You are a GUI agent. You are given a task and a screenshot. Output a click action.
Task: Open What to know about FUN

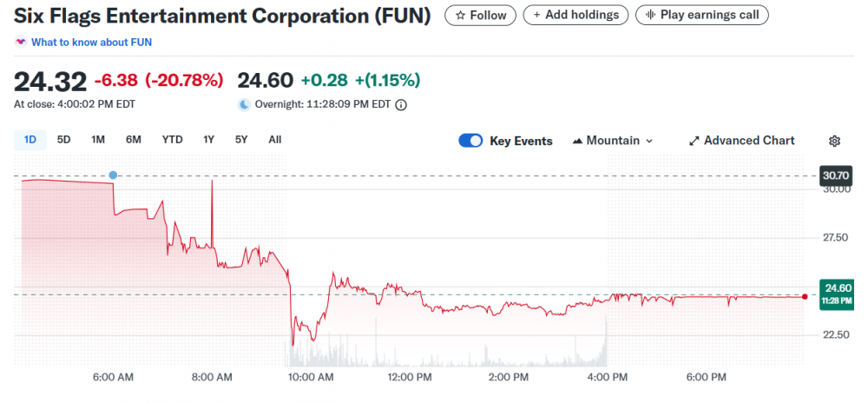[92, 42]
